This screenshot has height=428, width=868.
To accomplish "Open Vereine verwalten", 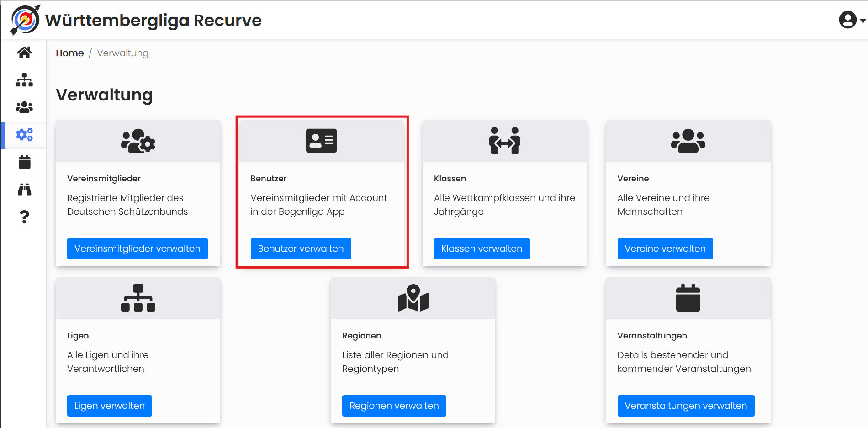I will (x=665, y=248).
